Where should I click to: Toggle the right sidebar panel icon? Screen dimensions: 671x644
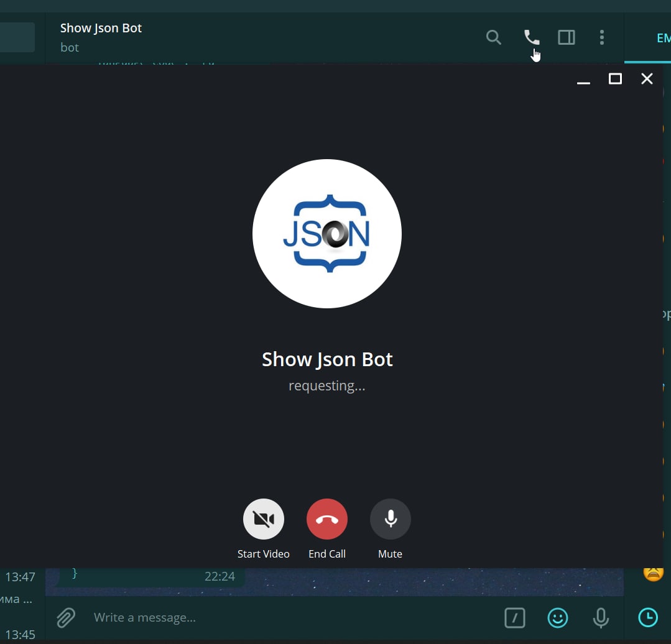566,38
